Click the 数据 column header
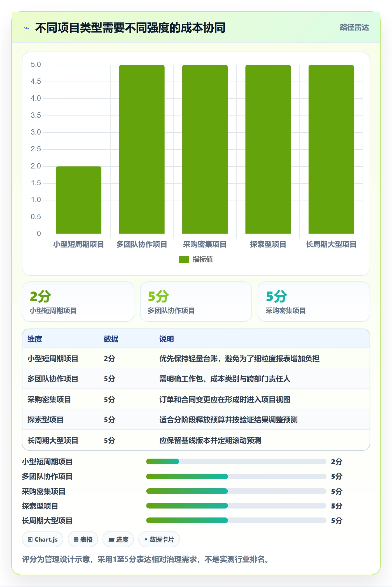Screen dimensions: 392x587 [111, 339]
